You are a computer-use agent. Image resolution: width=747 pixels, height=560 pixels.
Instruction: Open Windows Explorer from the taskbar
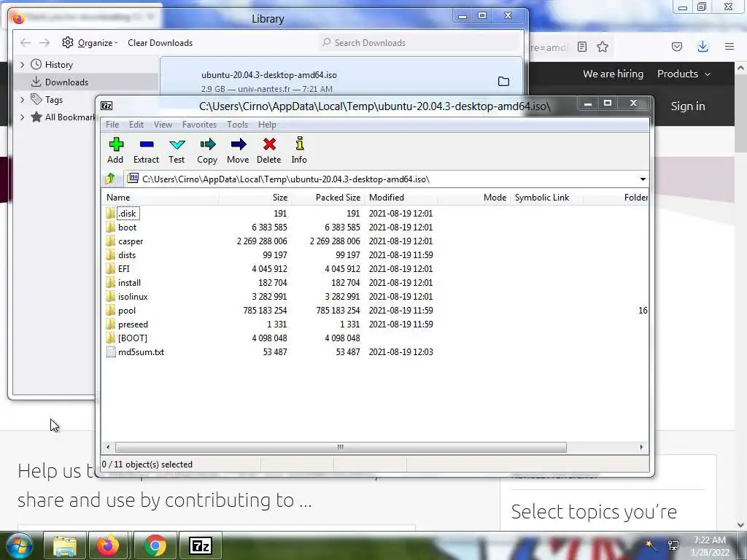(65, 546)
